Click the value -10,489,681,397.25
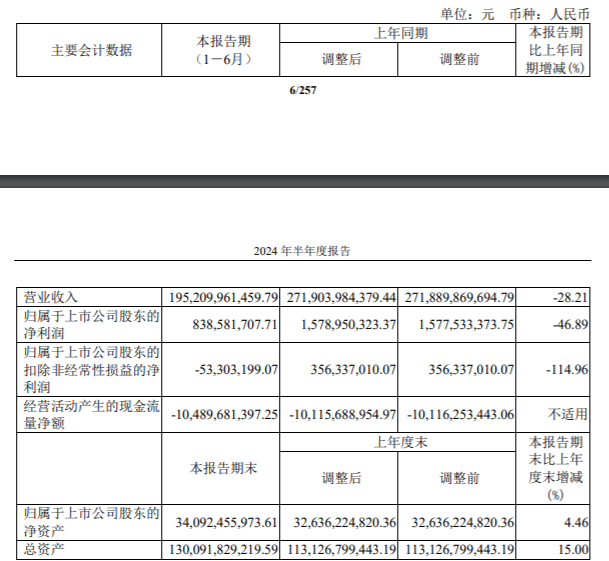Screen dimensions: 609x561 (224, 415)
